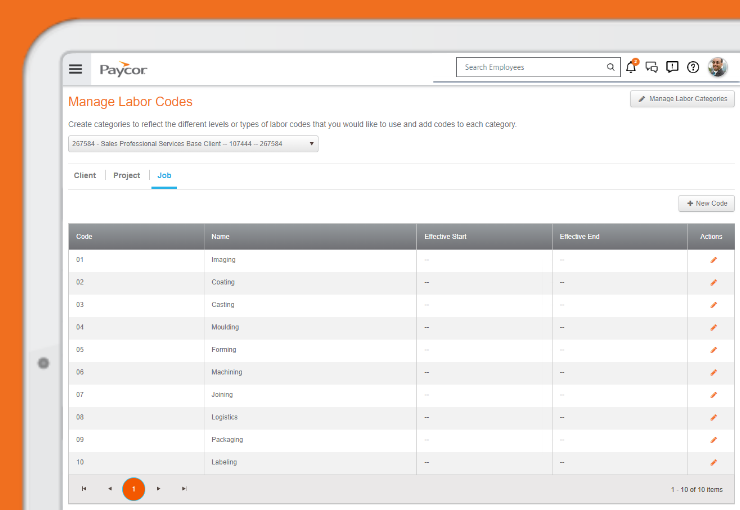Go to first page of results
The height and width of the screenshot is (510, 740).
pos(84,489)
